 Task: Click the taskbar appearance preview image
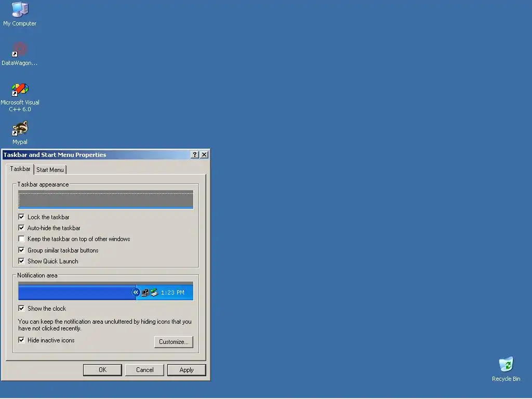tap(105, 199)
